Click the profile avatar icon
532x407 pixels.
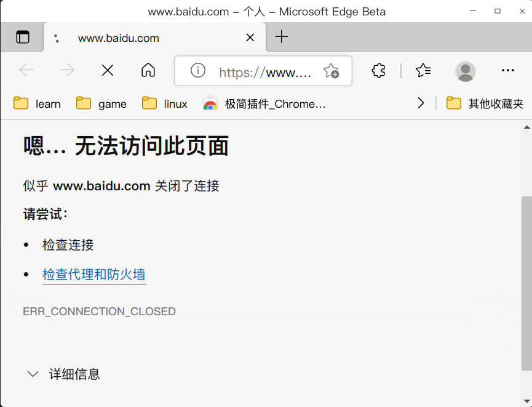tap(465, 71)
